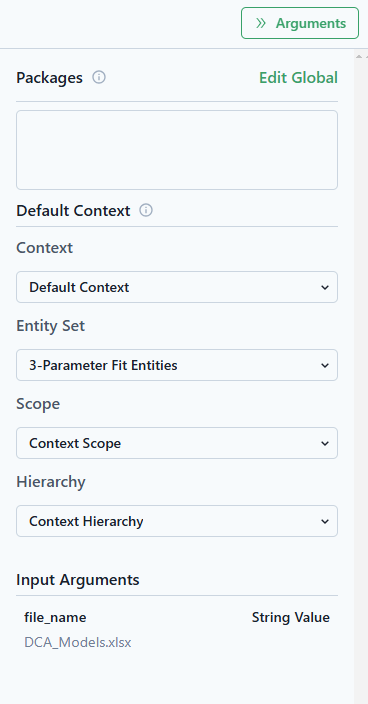368x704 pixels.
Task: Click inside the empty Packages text box
Action: pos(177,150)
